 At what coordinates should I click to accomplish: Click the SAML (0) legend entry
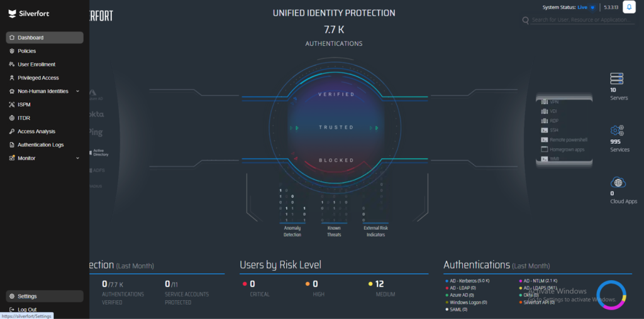tap(456, 310)
